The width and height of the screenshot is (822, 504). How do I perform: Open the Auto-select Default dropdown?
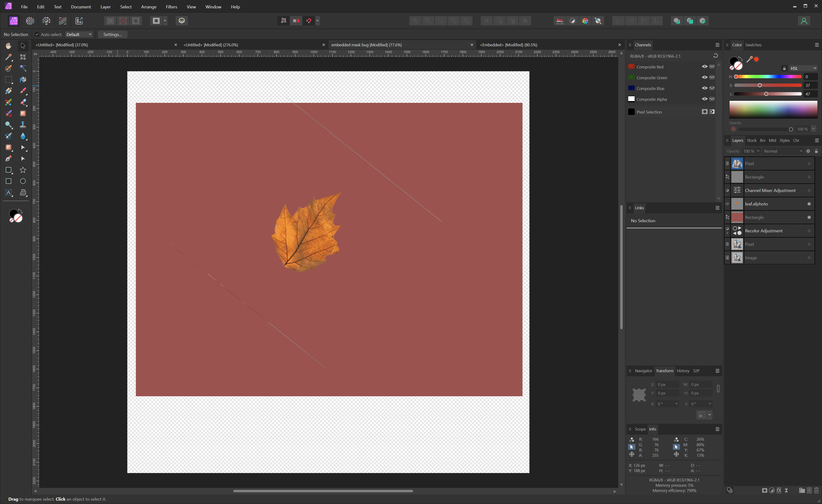click(79, 35)
